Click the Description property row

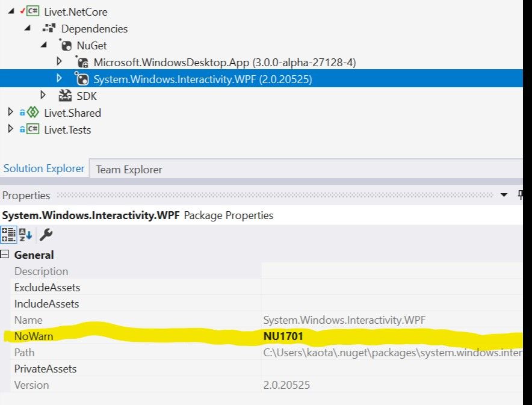tap(267, 271)
